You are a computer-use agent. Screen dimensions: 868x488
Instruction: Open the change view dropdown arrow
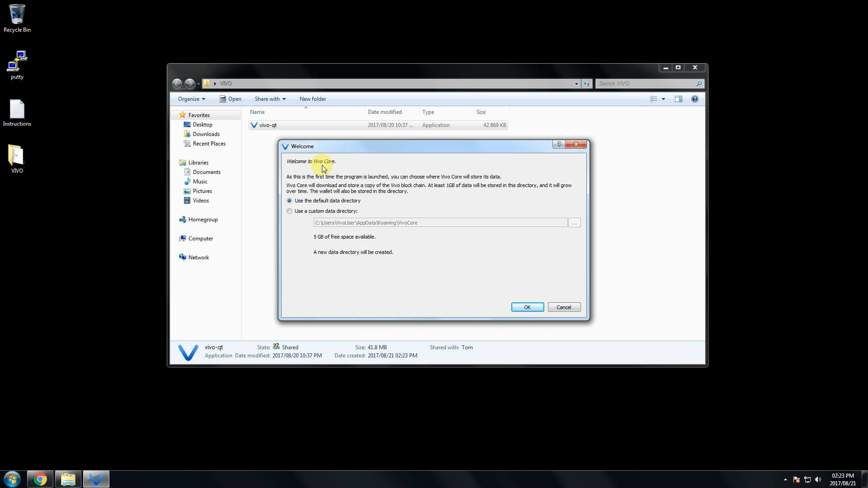pyautogui.click(x=663, y=99)
